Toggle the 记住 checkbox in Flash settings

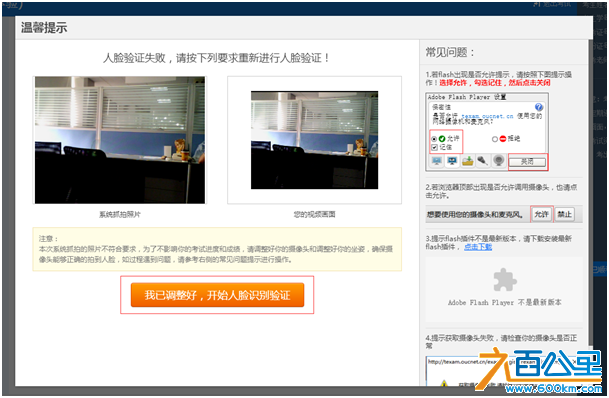click(434, 148)
